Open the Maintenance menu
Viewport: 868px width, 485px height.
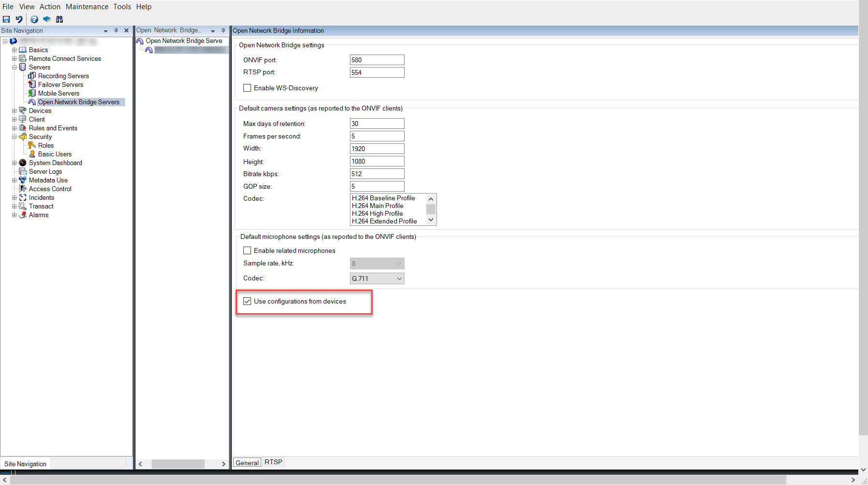point(87,7)
